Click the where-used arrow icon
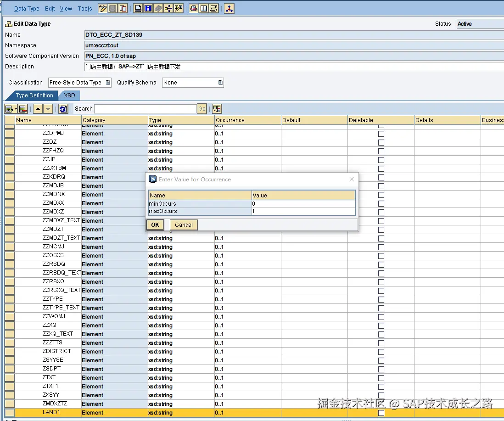The height and width of the screenshot is (421, 504). (168, 8)
